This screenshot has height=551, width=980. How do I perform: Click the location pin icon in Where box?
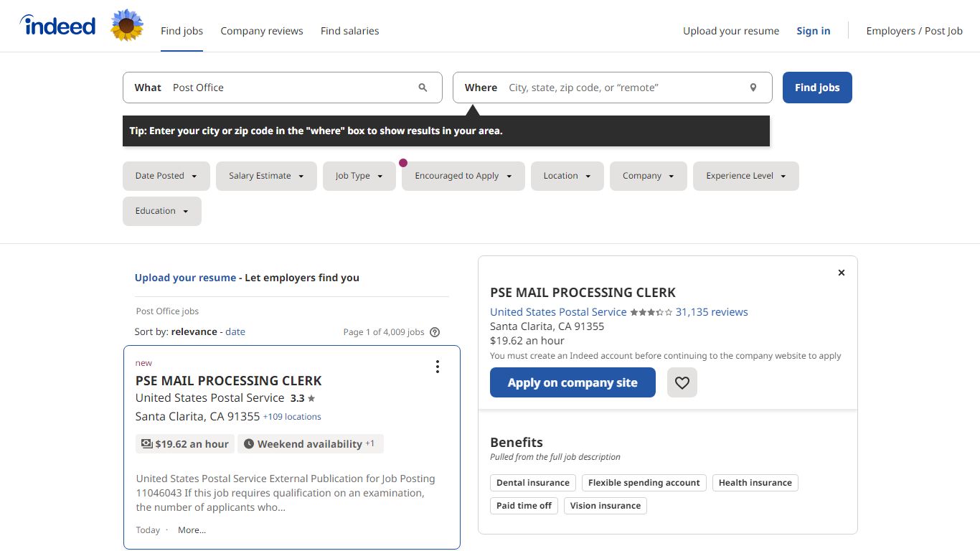753,88
